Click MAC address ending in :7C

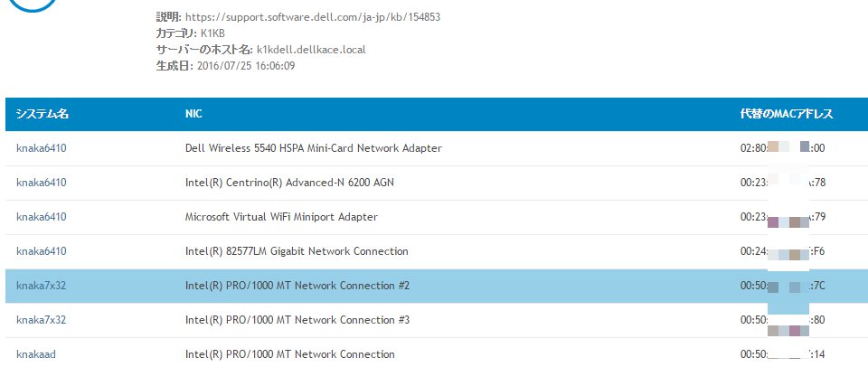783,287
